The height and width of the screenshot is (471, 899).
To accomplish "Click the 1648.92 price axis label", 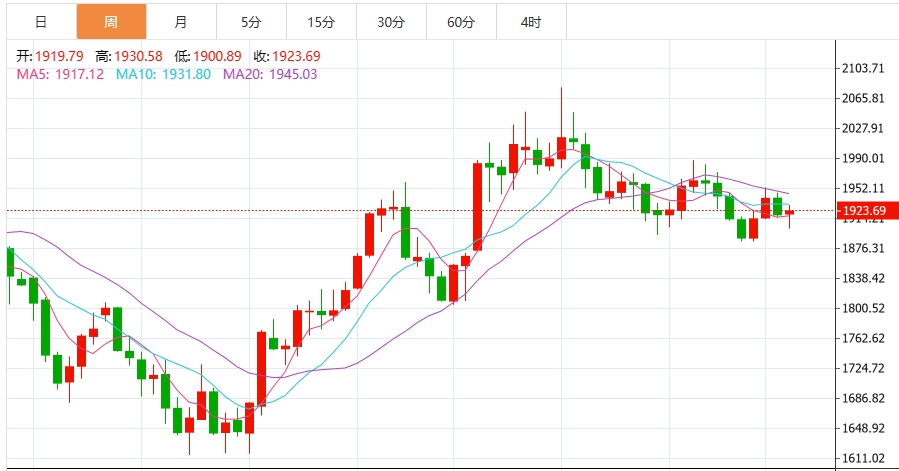I will click(863, 428).
